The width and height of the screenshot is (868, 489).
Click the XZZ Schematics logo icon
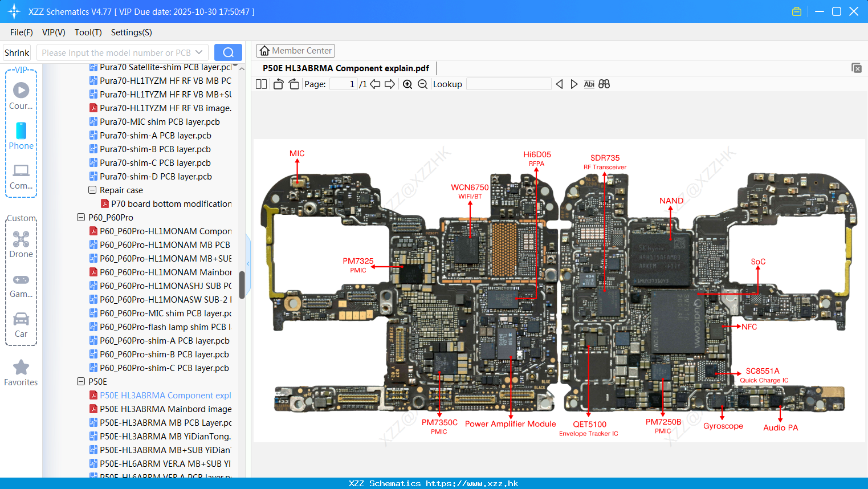pos(14,11)
